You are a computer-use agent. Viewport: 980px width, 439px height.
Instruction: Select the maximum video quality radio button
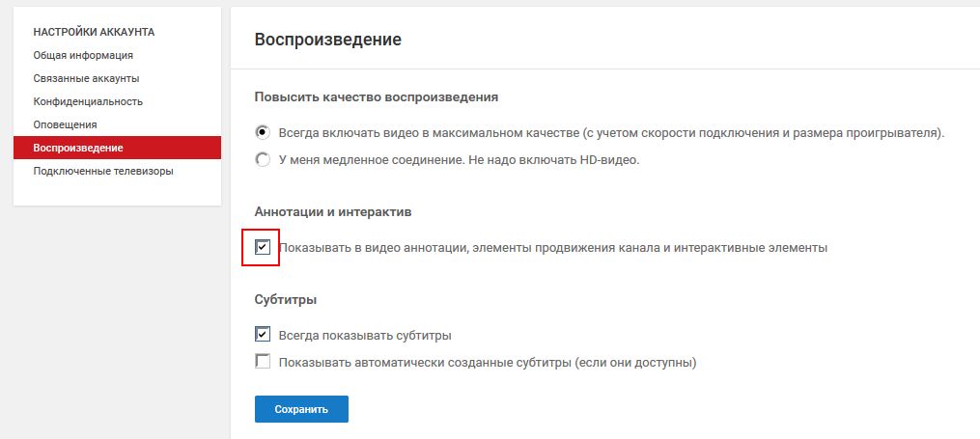coord(264,132)
